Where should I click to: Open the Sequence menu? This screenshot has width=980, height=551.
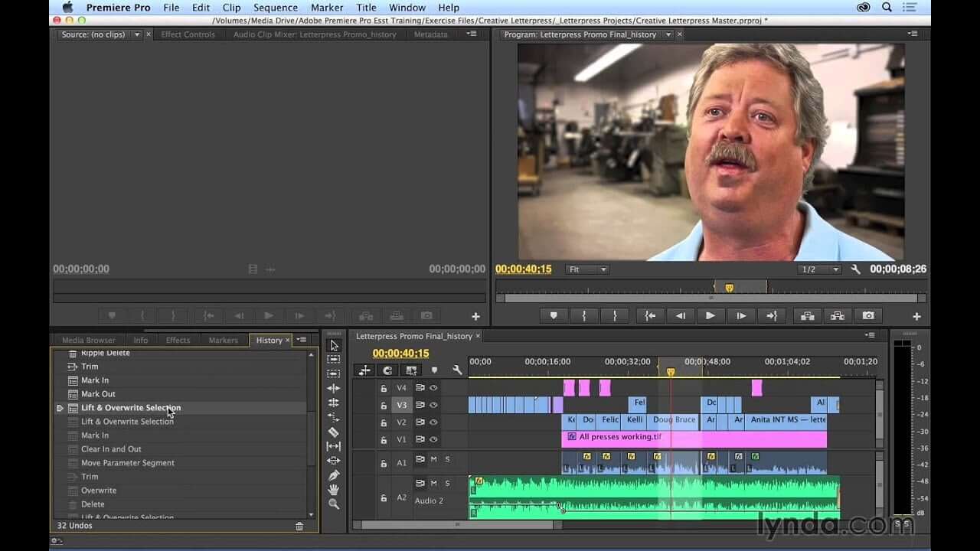(x=276, y=8)
